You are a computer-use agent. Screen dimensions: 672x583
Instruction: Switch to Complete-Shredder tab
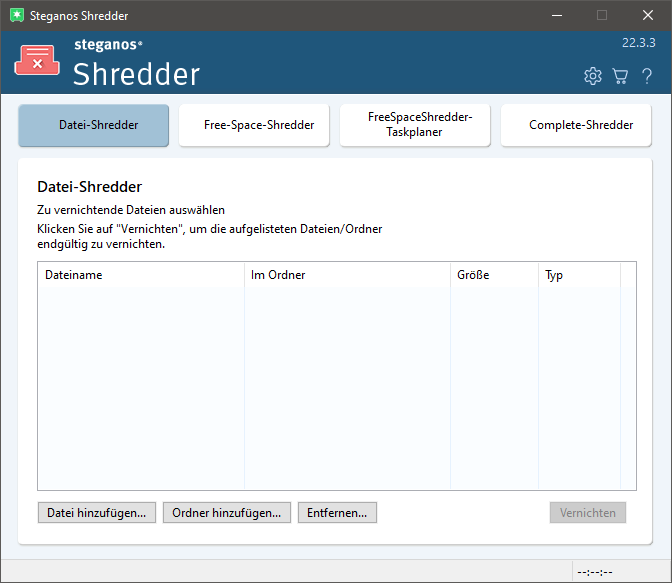coord(576,125)
